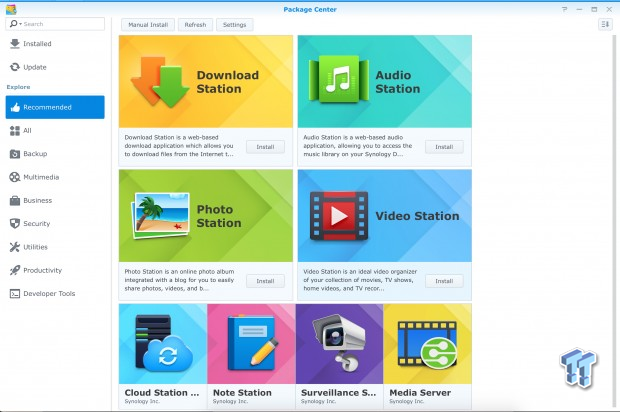Screen dimensions: 620x412
Task: Click the Download Station arrows icon
Action: (x=160, y=82)
